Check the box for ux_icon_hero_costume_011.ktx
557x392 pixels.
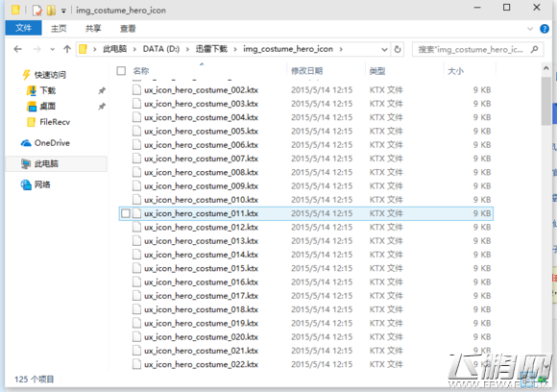(x=126, y=213)
